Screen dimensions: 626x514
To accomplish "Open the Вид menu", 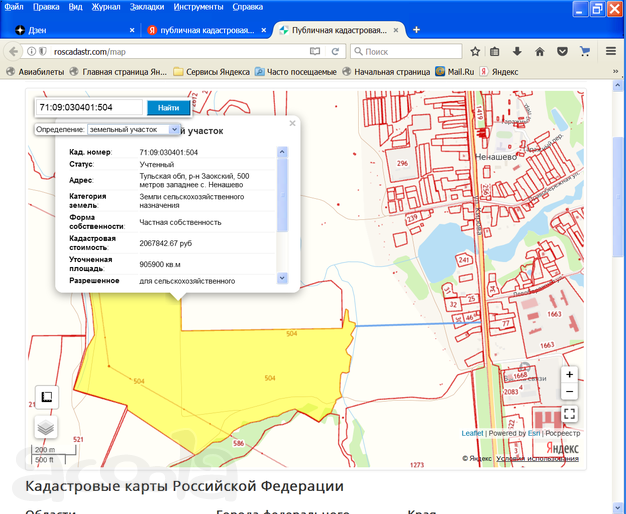I will click(x=75, y=7).
